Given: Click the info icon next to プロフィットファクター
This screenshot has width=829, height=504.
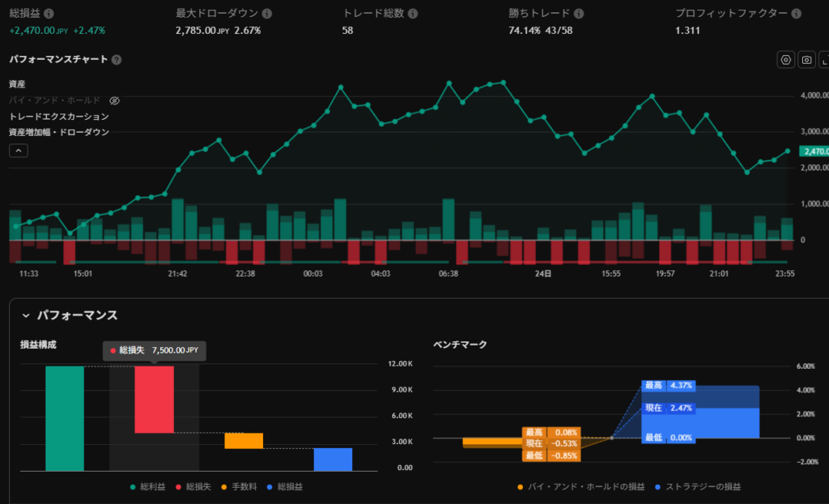Looking at the screenshot, I should 796,15.
